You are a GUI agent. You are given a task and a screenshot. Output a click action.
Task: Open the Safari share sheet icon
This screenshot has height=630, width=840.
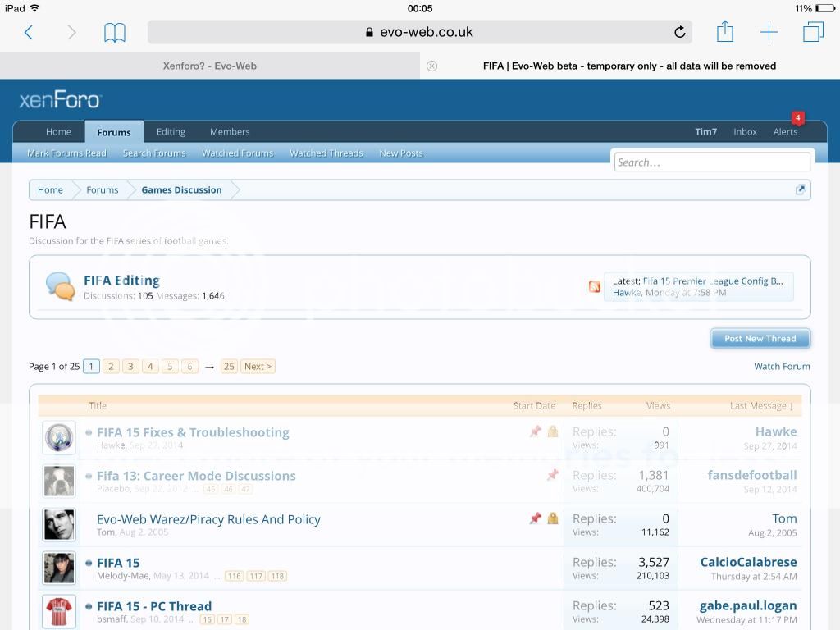(724, 32)
